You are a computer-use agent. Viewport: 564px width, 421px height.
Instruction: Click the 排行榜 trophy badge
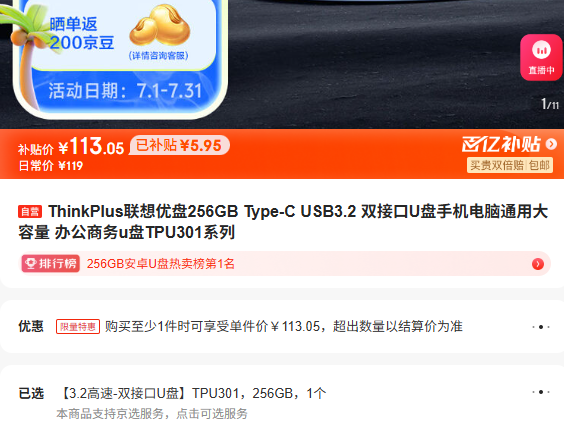[51, 263]
